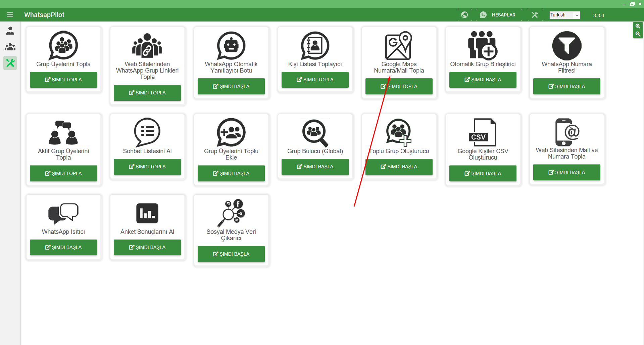Open the tools wrench icon in header
This screenshot has width=644, height=345.
pyautogui.click(x=535, y=15)
